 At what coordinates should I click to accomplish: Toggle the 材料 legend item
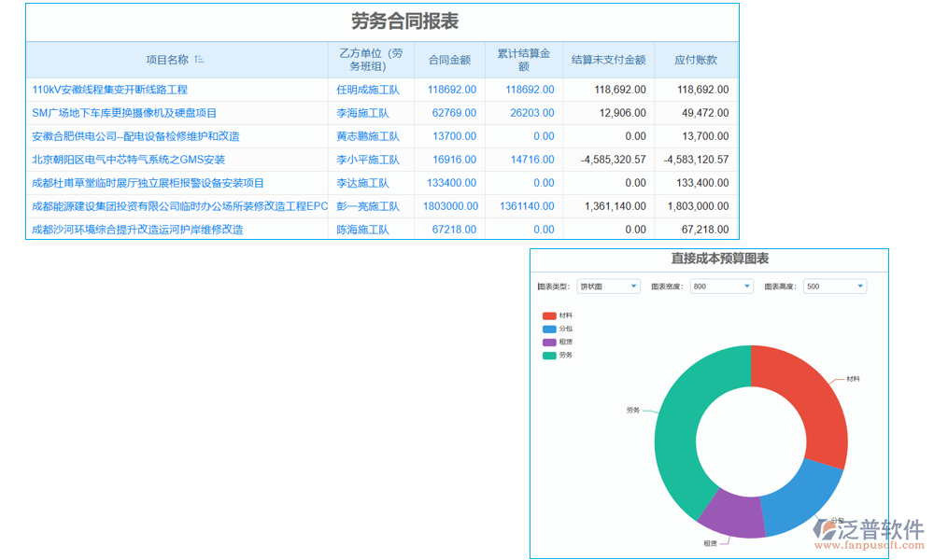(x=557, y=316)
